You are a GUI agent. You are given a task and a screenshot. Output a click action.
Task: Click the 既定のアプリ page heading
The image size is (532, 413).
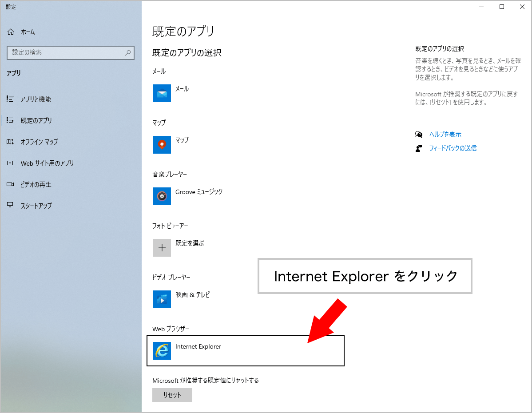183,31
